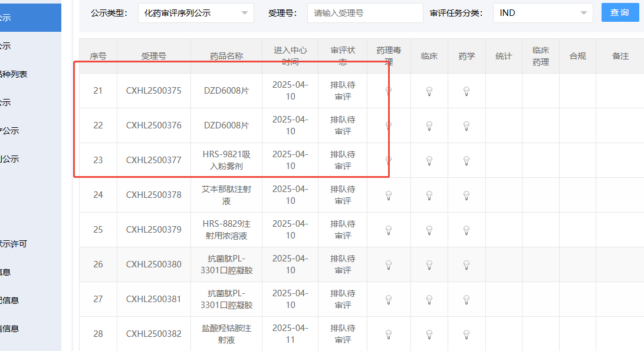This screenshot has height=351, width=644.
Task: Click 抗菌肽PL-3301口腔凝胶 in row 26
Action: pos(226,264)
